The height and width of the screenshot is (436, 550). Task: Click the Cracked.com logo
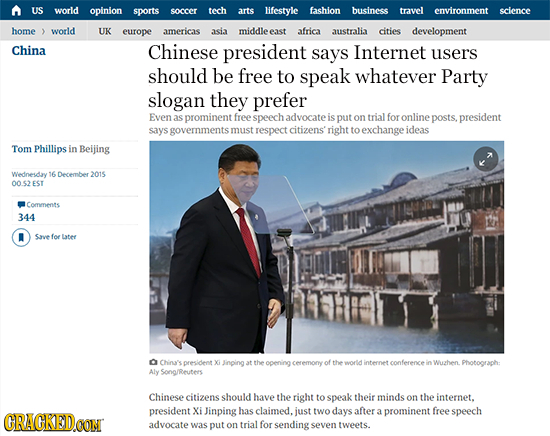point(53,422)
